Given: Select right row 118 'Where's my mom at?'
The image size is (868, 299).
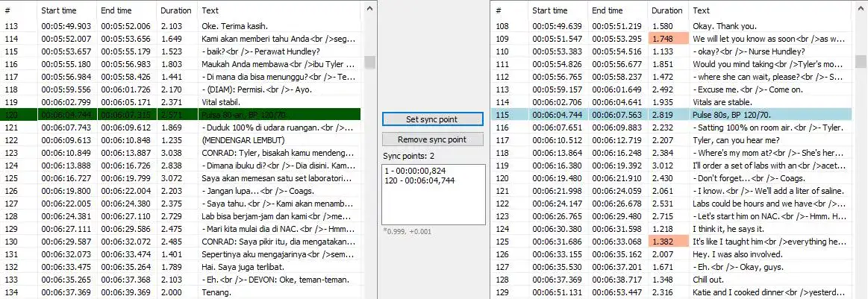Looking at the screenshot, I should (x=672, y=153).
